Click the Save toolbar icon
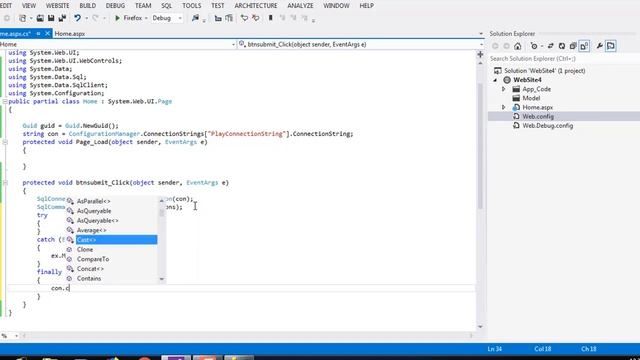640x360 pixels. (51, 18)
